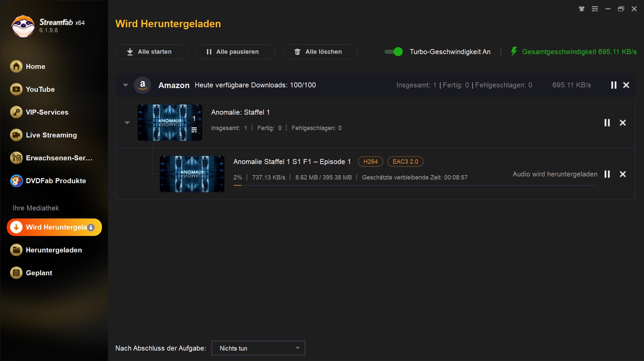Pause the Anomalie Staffel 1 season download
644x361 pixels.
click(x=607, y=123)
